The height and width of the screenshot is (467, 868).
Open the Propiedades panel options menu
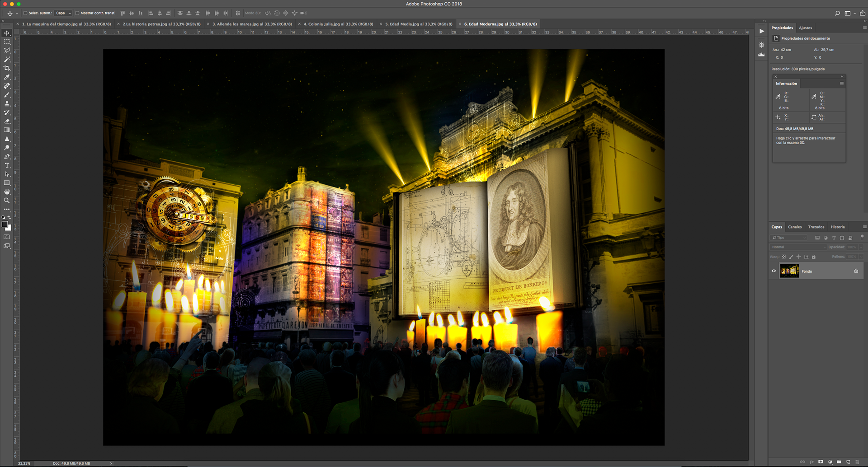click(864, 28)
